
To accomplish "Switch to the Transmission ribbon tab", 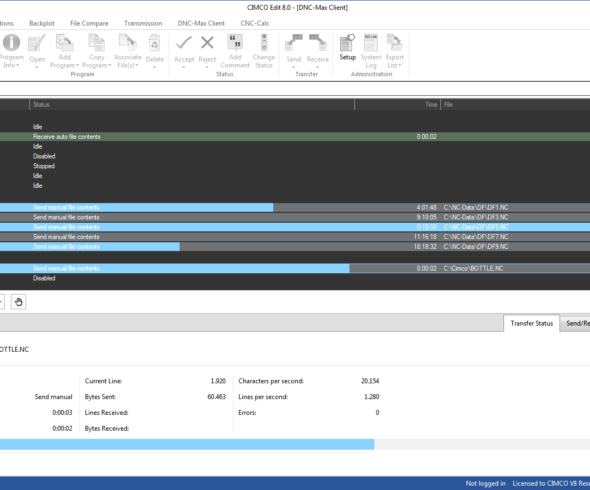I will (143, 23).
